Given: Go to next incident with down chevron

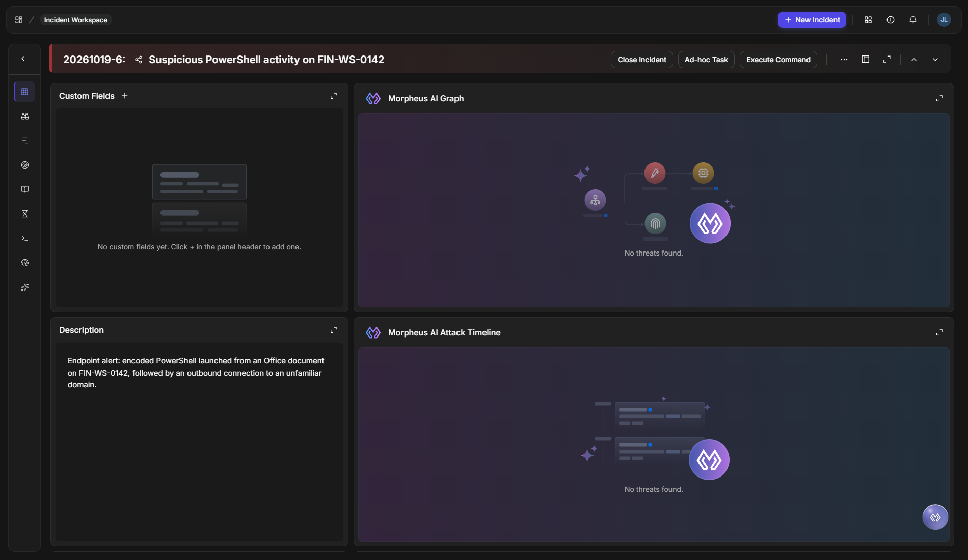Looking at the screenshot, I should [935, 60].
